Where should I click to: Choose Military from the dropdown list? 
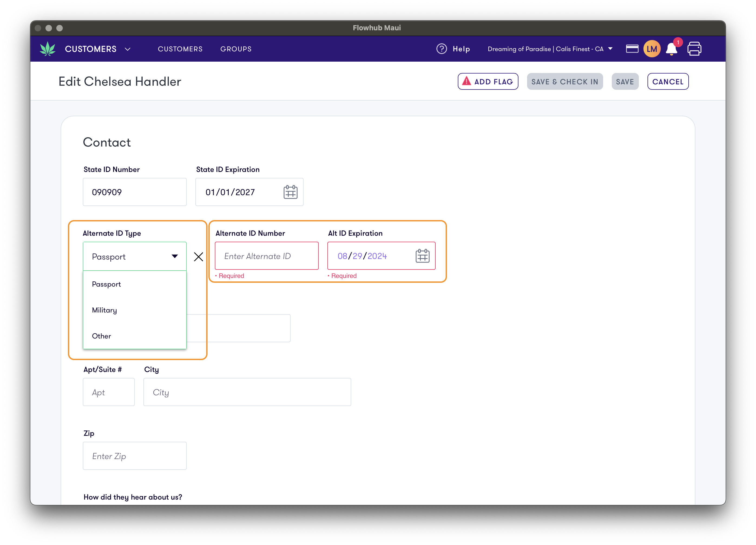(x=135, y=310)
